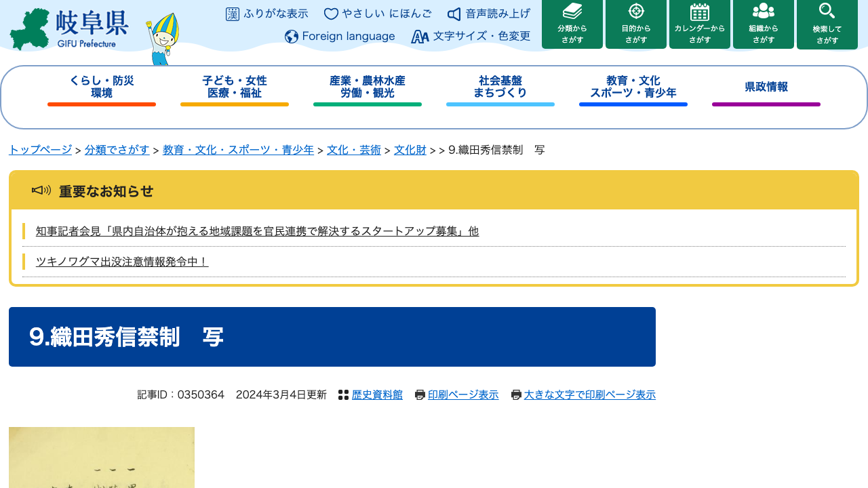The width and height of the screenshot is (868, 488).
Task: Click the umbrella mascot character image
Action: (x=163, y=39)
